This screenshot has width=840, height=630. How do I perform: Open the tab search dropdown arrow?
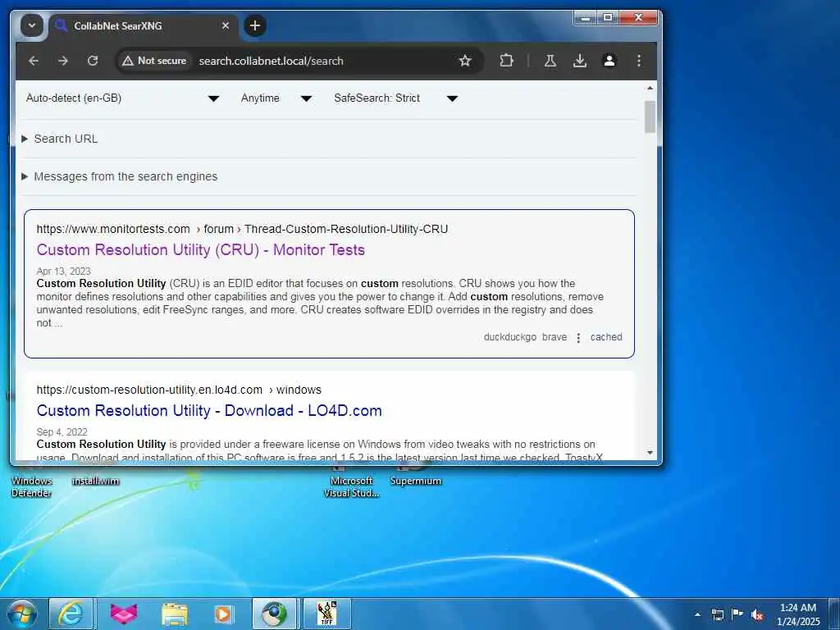pyautogui.click(x=32, y=25)
